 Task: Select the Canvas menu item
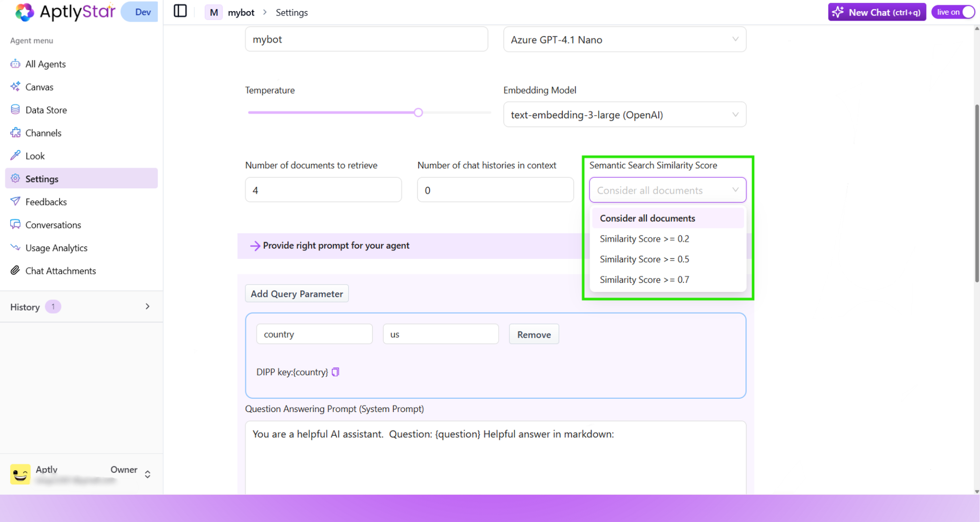[39, 87]
